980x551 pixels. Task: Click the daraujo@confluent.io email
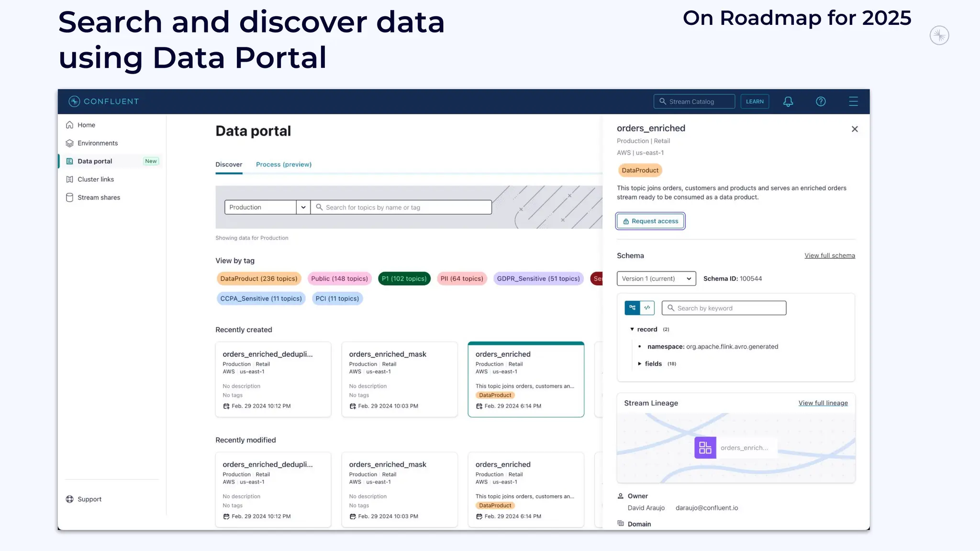706,508
